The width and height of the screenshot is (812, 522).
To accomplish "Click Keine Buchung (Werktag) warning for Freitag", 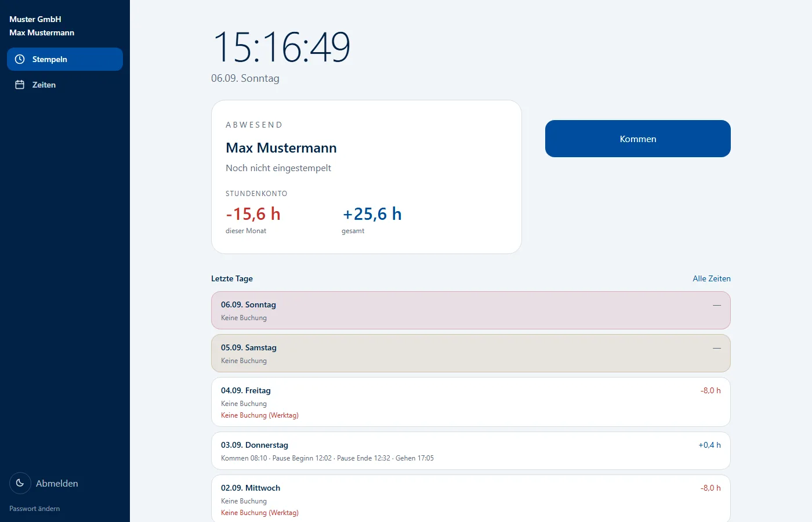I will click(x=260, y=415).
